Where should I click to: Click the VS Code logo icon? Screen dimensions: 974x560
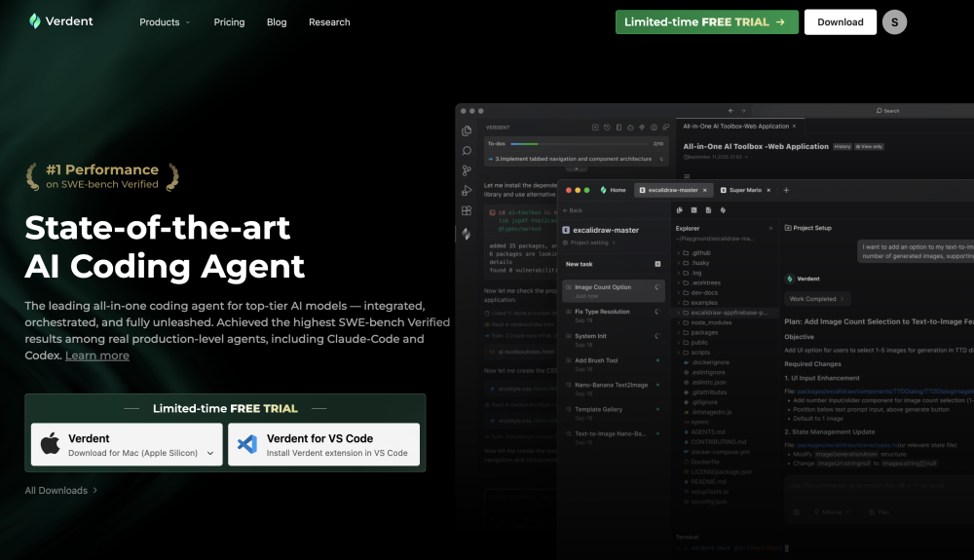point(247,445)
